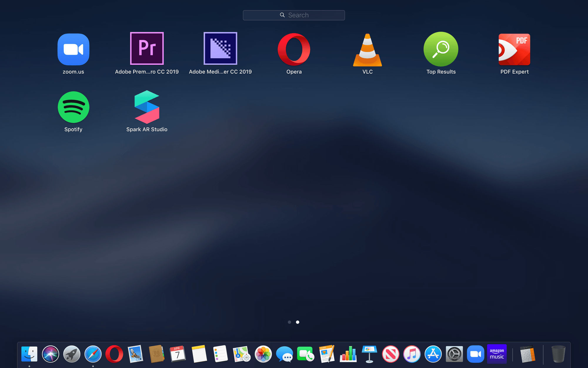The height and width of the screenshot is (368, 588).
Task: Click the 'Spark AR Studio' label
Action: coord(147,129)
